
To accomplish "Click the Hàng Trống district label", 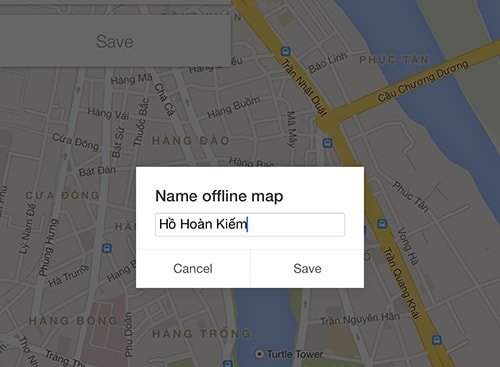I will point(201,334).
